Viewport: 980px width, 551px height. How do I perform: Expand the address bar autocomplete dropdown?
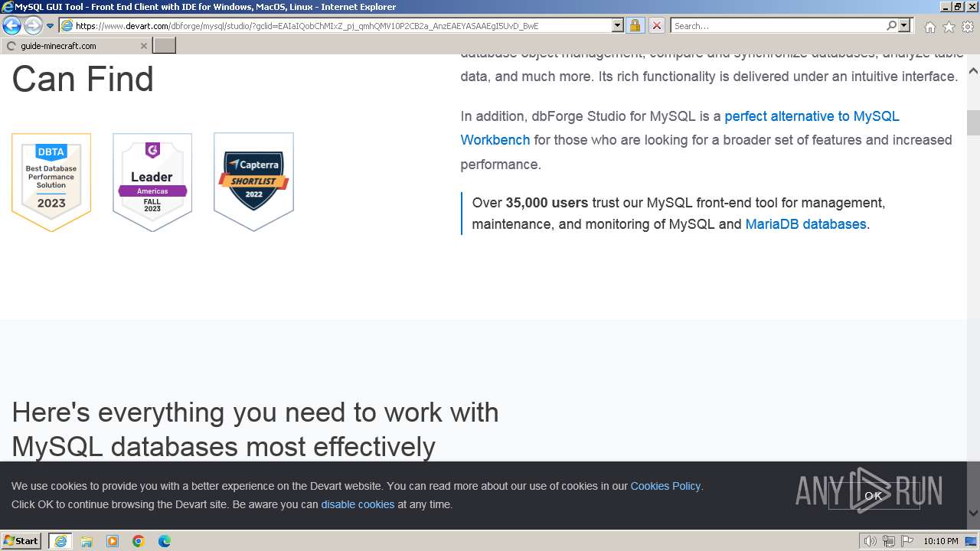(618, 26)
